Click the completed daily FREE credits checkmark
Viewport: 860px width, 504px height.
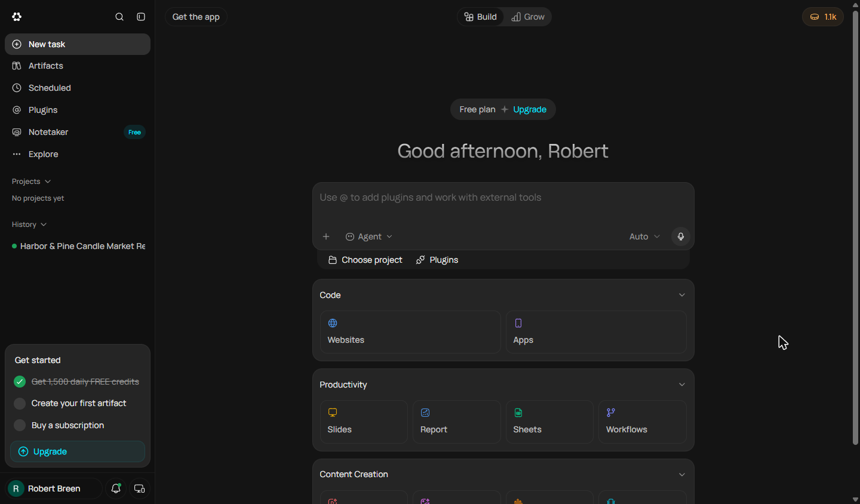(20, 382)
